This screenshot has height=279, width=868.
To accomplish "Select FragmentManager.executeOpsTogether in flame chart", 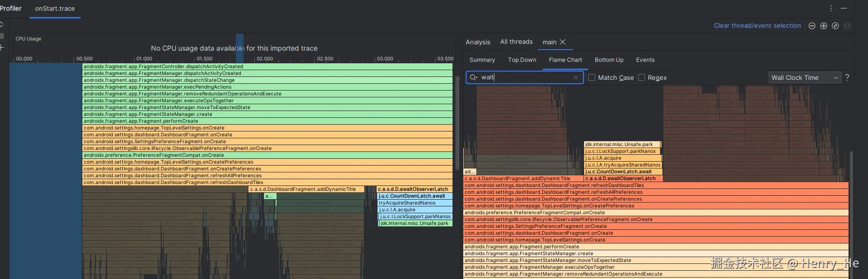I will [x=656, y=267].
